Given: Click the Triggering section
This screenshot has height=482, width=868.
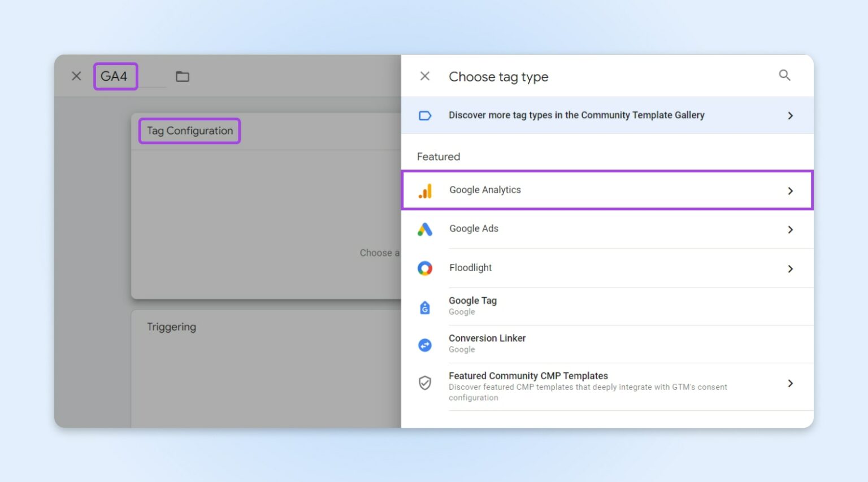Looking at the screenshot, I should coord(171,327).
